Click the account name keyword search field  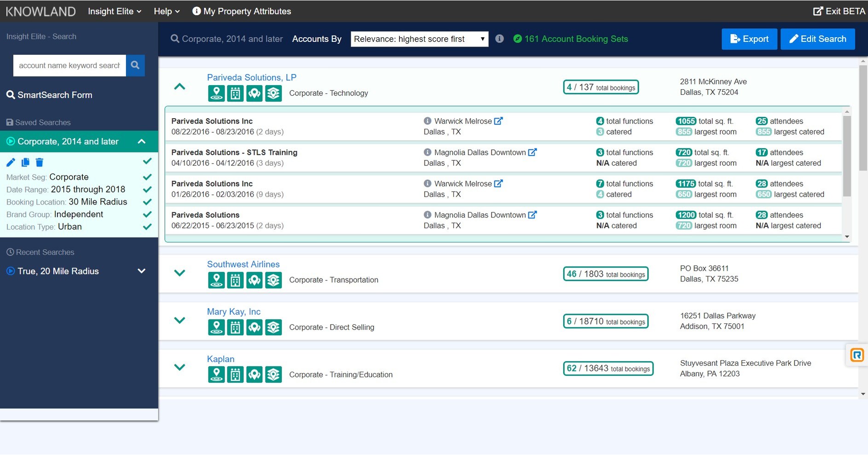pos(69,65)
